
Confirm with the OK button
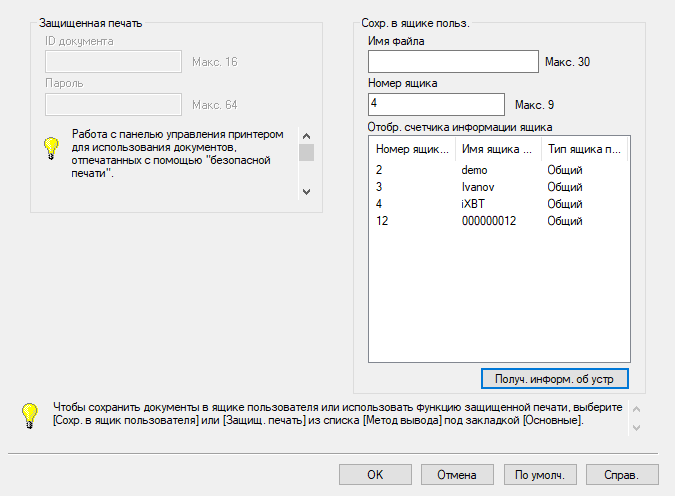(375, 475)
